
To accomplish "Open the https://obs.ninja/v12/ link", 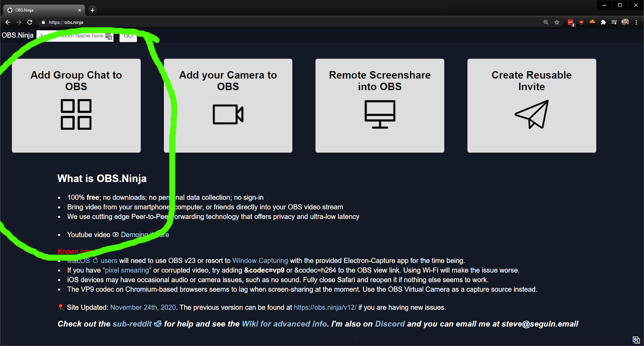I will click(x=325, y=307).
